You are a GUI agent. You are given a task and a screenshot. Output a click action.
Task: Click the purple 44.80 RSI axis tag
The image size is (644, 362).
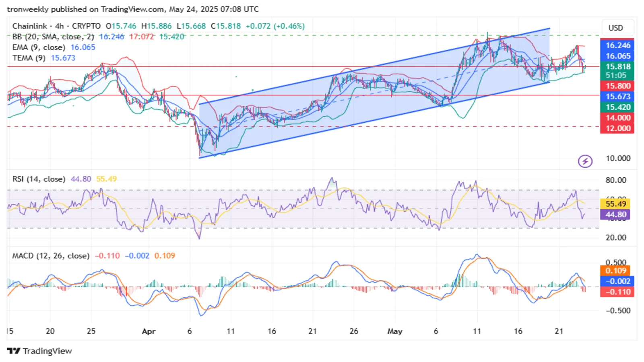tap(615, 214)
